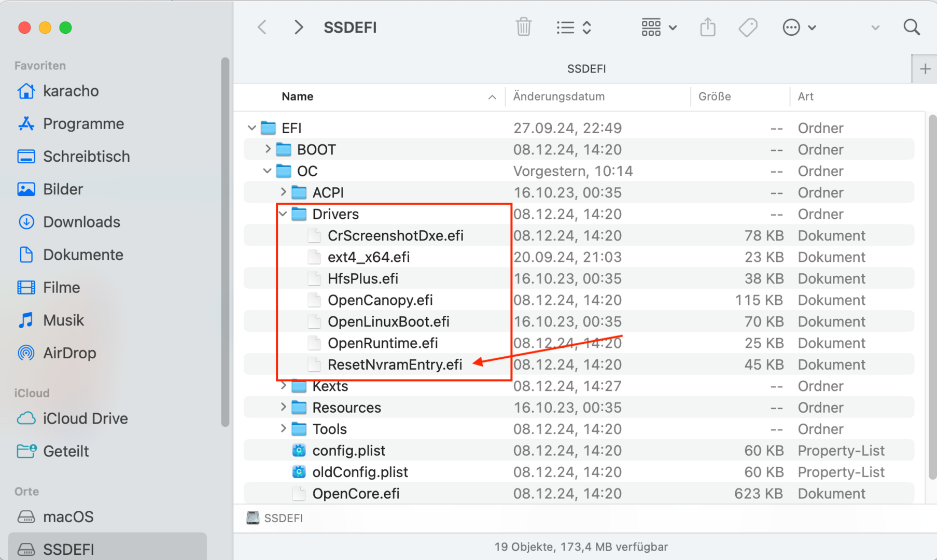
Task: Open Schreibtisch in sidebar
Action: click(74, 157)
